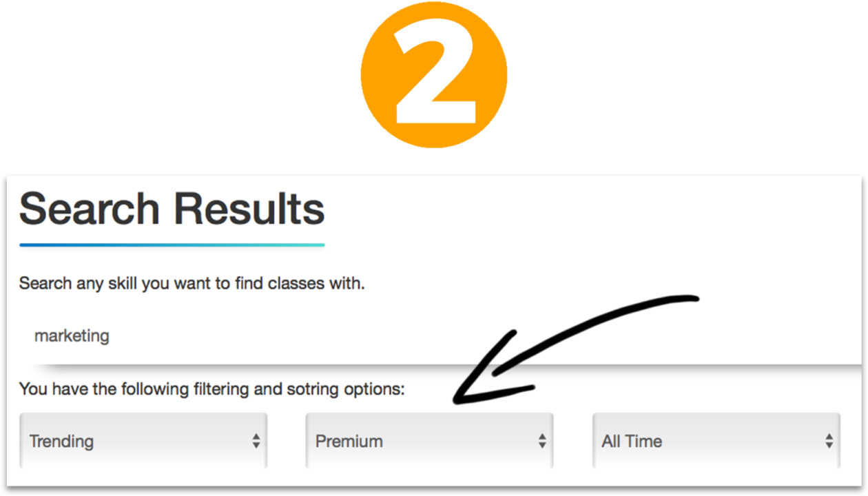This screenshot has height=496, width=868.
Task: Click the "Search Results" heading
Action: click(172, 209)
